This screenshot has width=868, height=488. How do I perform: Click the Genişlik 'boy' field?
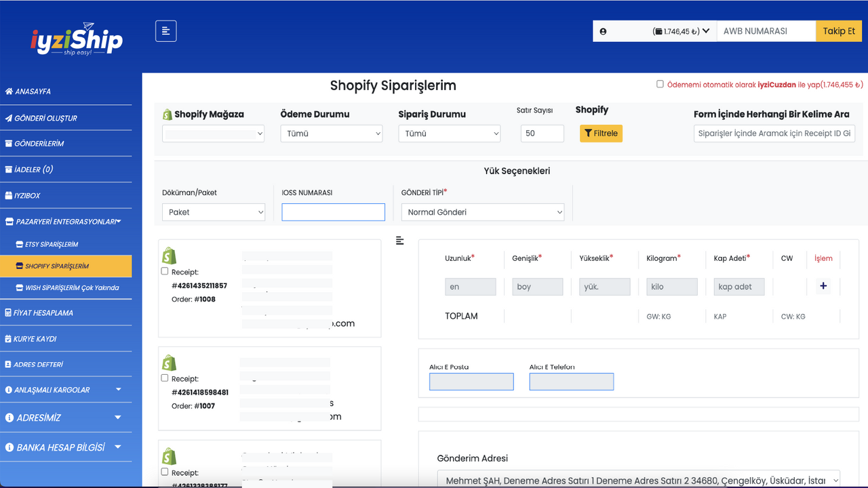click(x=538, y=287)
